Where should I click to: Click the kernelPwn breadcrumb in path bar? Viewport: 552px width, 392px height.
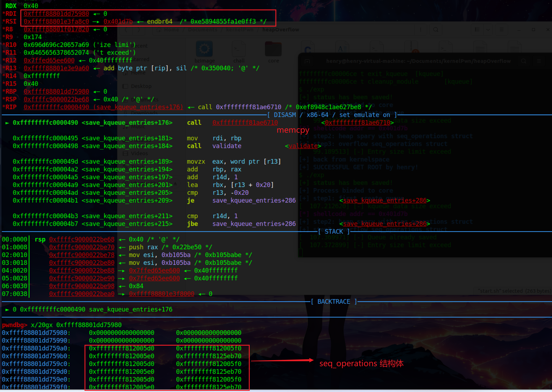[x=240, y=30]
